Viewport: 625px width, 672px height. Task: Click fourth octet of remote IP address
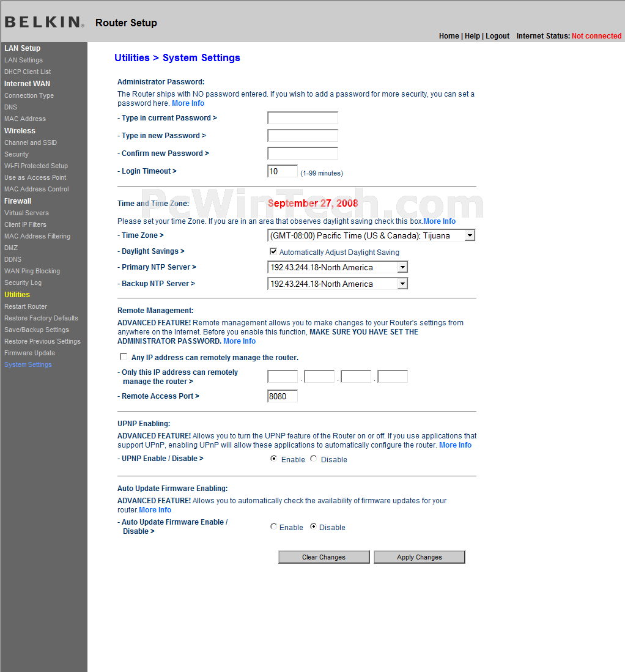click(393, 376)
